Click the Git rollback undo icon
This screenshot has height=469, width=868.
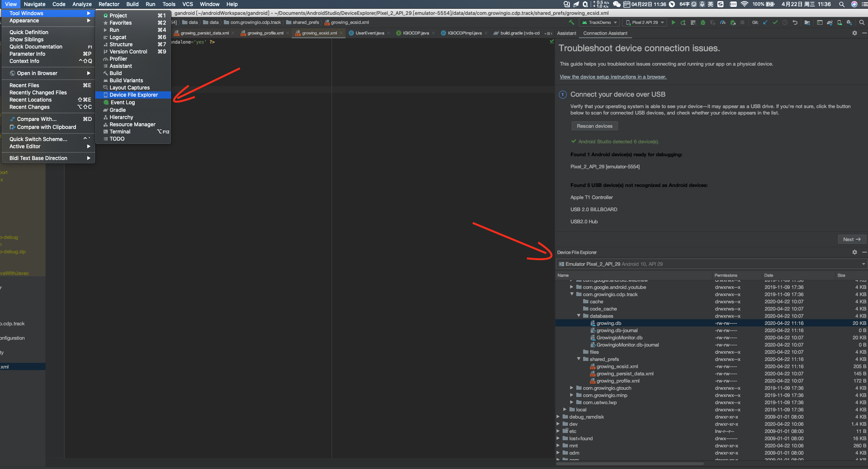click(795, 22)
